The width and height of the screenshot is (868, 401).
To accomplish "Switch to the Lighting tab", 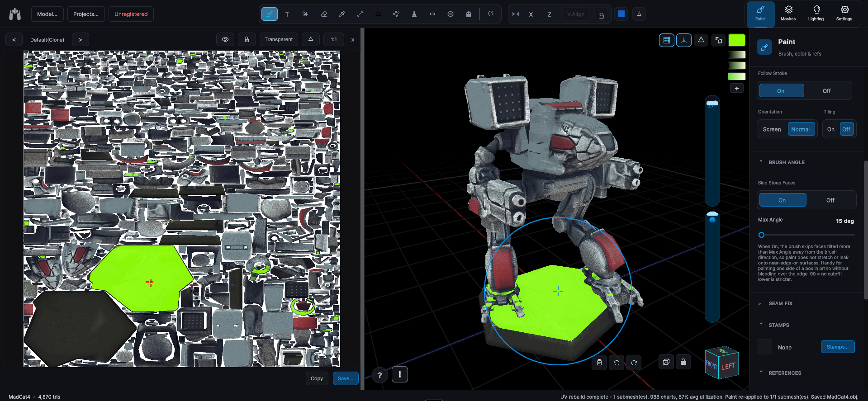I will 816,14.
